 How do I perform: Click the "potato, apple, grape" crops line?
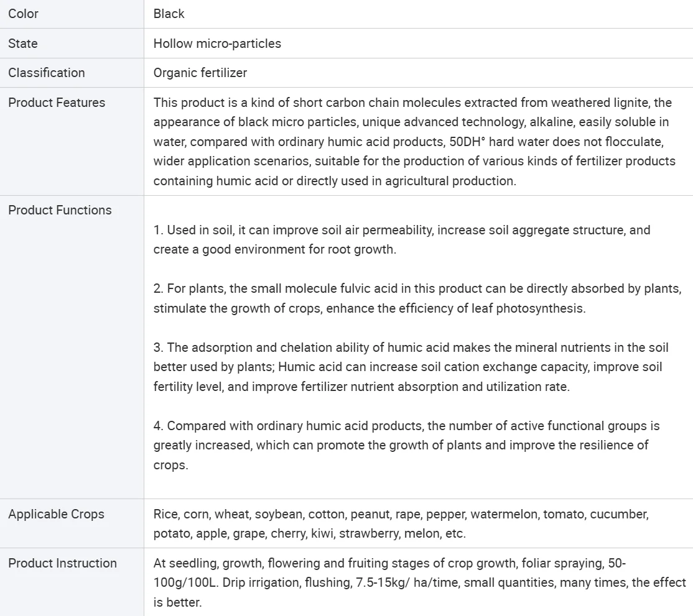coord(309,534)
